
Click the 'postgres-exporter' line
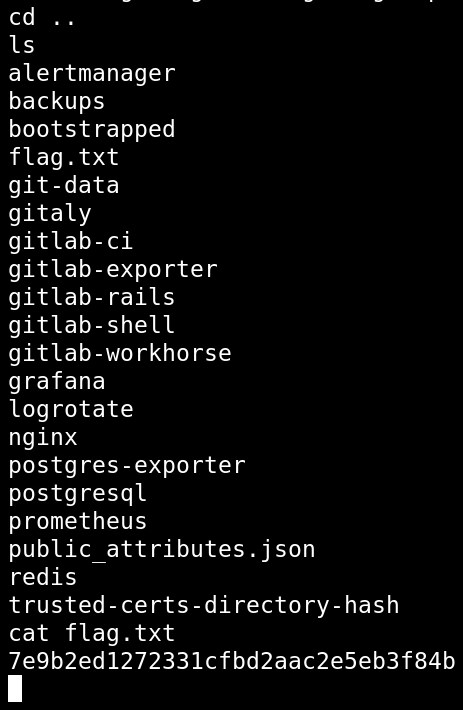point(127,467)
